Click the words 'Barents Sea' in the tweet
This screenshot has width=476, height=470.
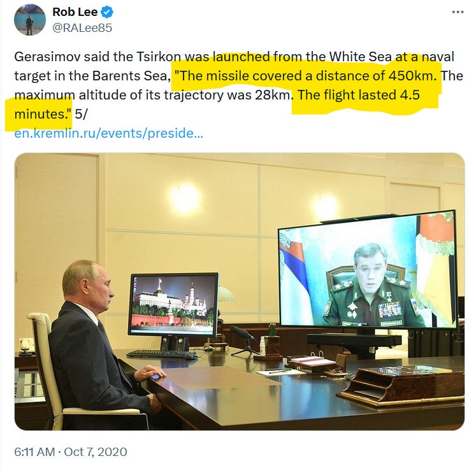click(129, 76)
